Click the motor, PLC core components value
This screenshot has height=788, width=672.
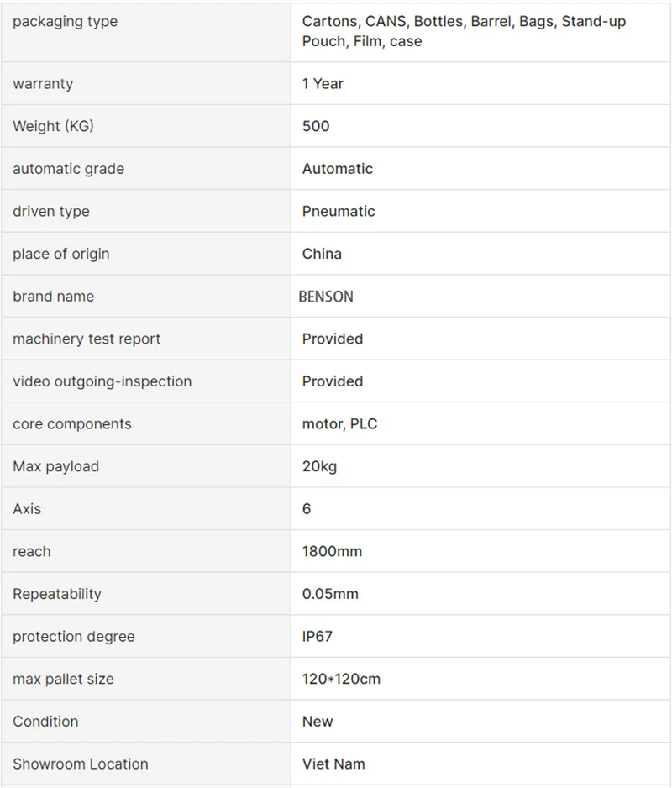339,424
